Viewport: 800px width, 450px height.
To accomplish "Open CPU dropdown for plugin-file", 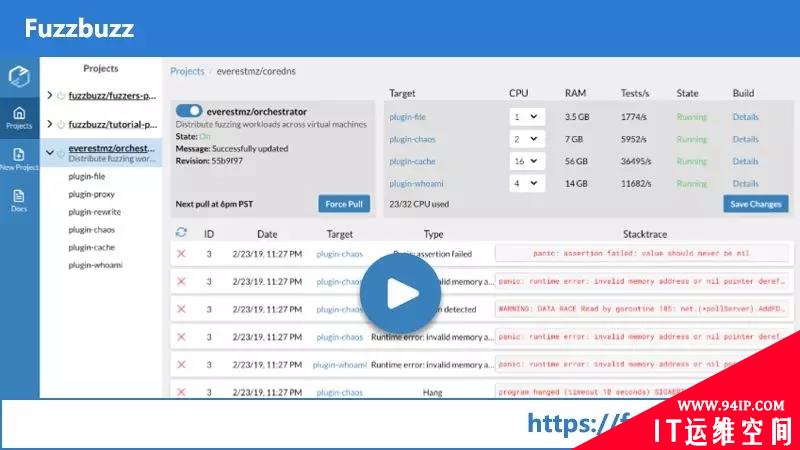I will [527, 117].
